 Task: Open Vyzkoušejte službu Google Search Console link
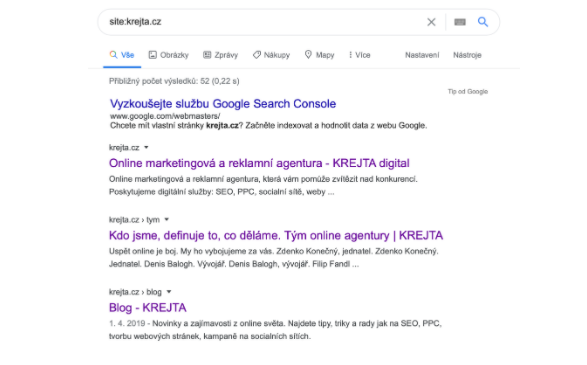[x=223, y=104]
